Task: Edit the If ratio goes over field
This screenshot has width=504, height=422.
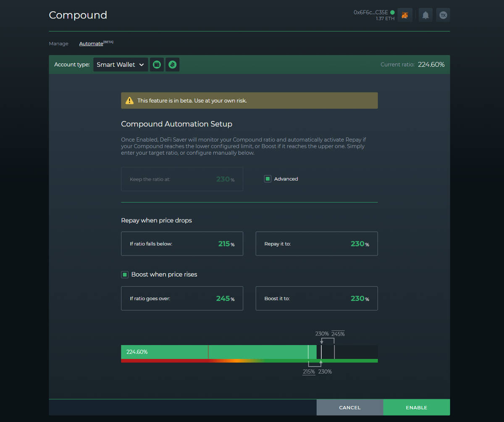Action: (182, 298)
